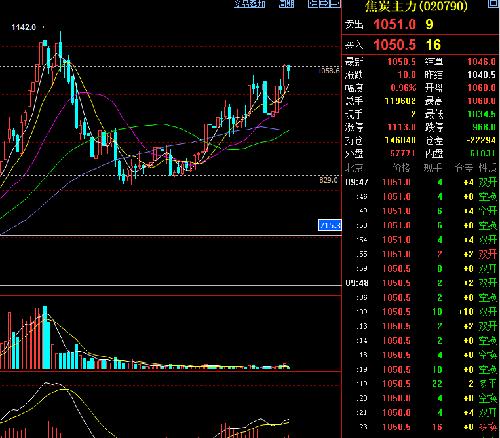Click the grouped layout icons above the chart
500x438 pixels.
coord(324,4)
